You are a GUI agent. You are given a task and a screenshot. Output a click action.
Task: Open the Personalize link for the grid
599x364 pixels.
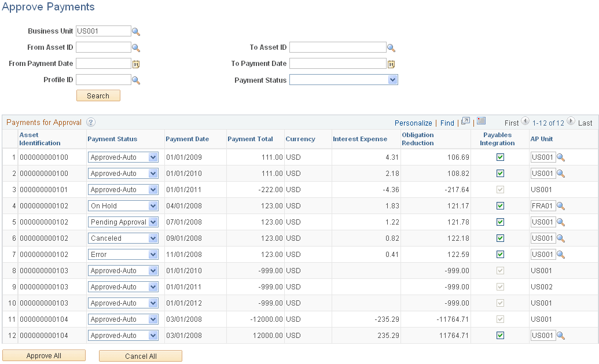[x=413, y=123]
